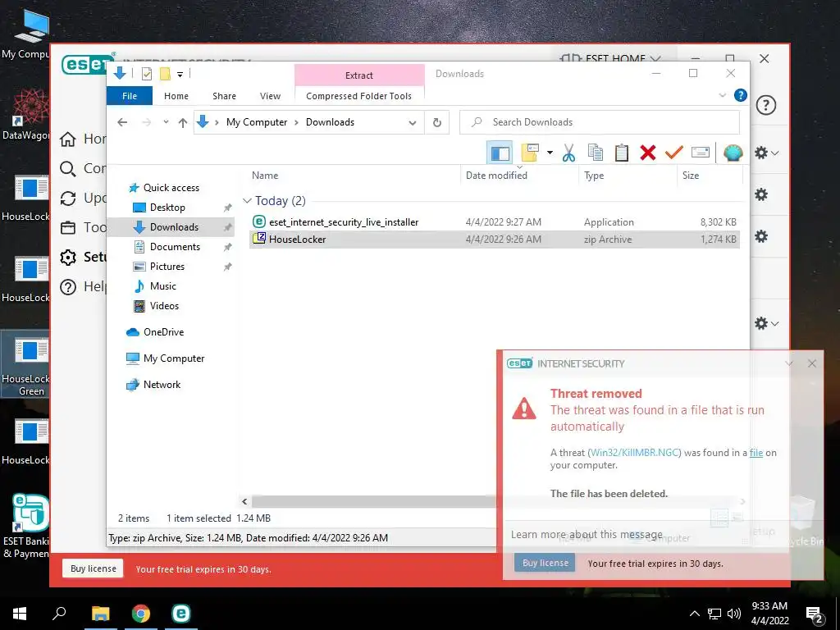The image size is (840, 630).
Task: Select HouseLock Green desktop icon
Action: click(25, 365)
